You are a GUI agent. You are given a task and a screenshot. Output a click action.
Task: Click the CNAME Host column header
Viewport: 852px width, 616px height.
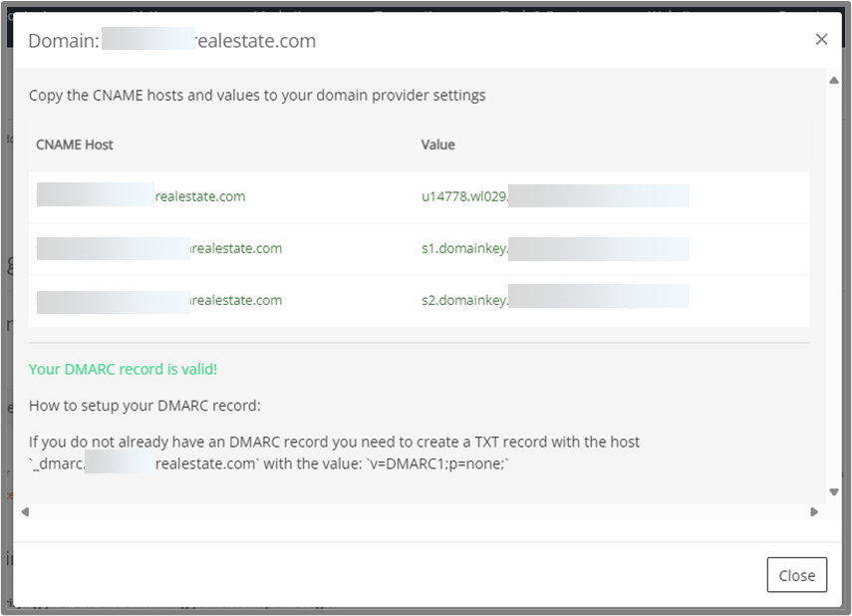74,145
